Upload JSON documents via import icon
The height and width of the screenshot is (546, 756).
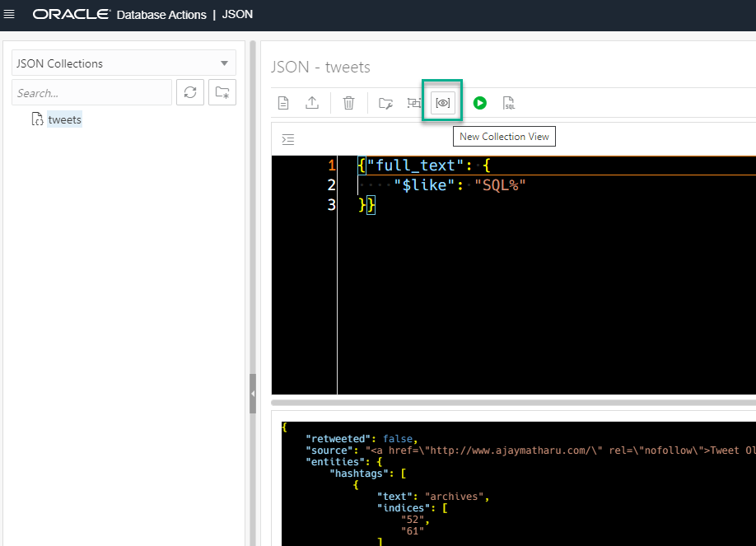tap(312, 103)
